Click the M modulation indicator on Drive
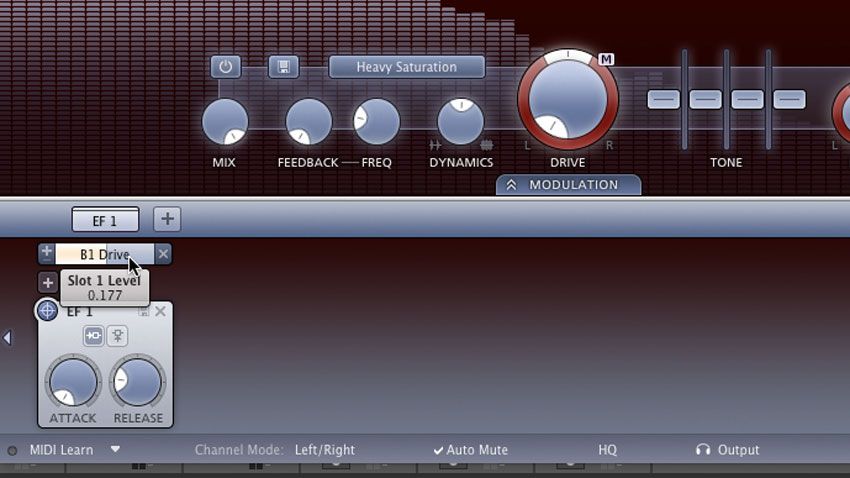This screenshot has width=850, height=478. click(606, 59)
